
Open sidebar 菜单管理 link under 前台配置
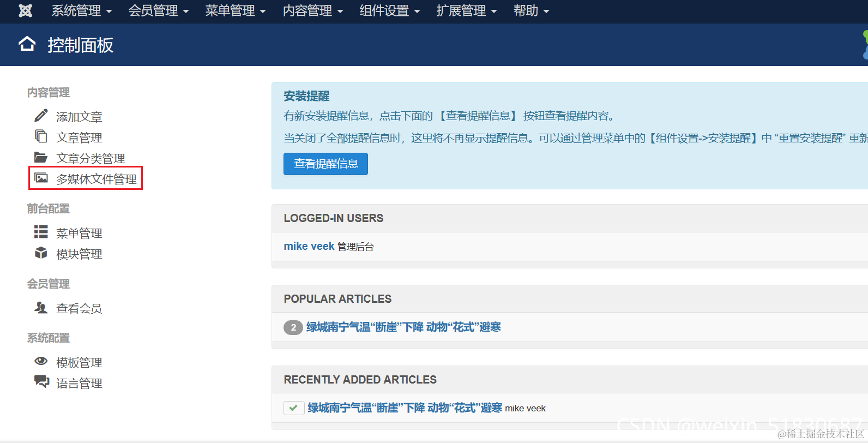[x=79, y=233]
